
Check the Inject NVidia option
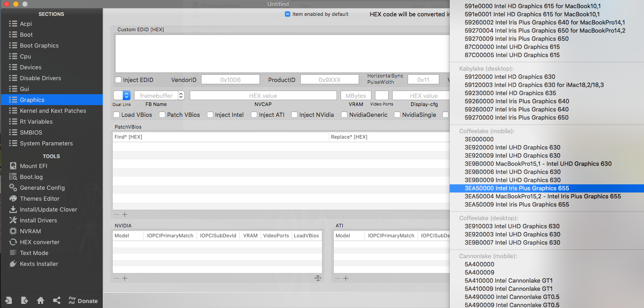click(x=294, y=115)
